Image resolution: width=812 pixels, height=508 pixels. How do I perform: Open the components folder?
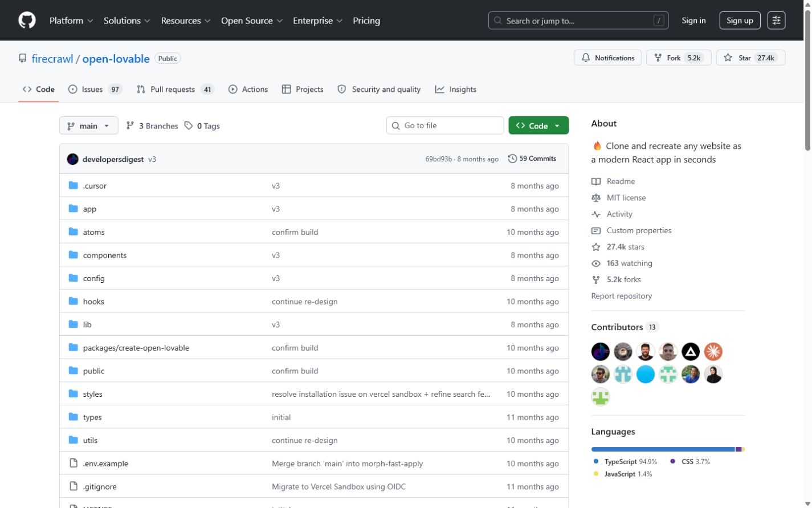(105, 255)
